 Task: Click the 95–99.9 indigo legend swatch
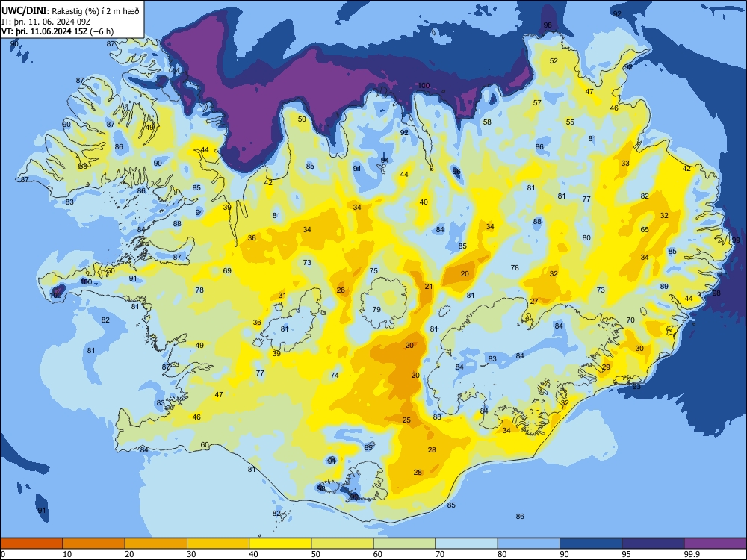[653, 544]
